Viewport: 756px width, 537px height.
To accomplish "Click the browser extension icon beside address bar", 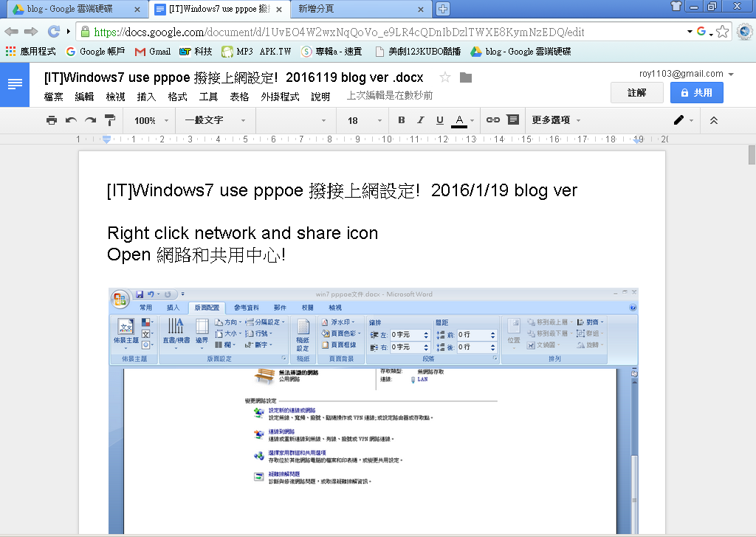I will 745,32.
